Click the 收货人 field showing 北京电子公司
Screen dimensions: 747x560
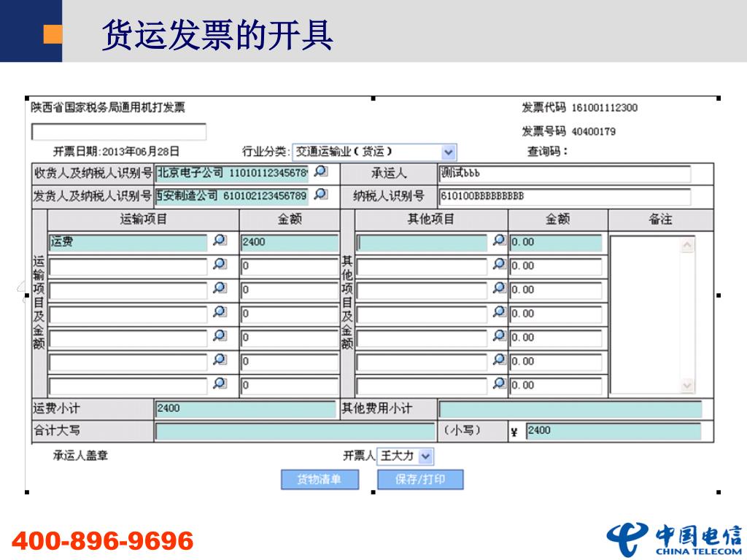coord(232,173)
